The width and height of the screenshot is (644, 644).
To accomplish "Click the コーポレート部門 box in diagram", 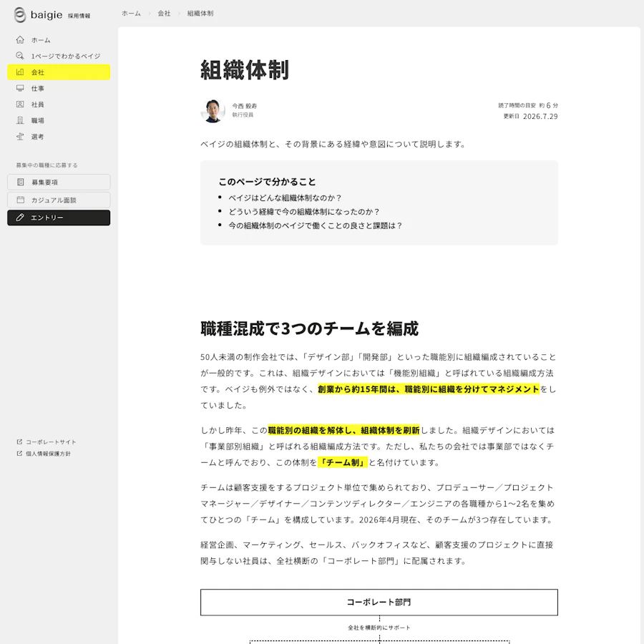I will pos(379,602).
